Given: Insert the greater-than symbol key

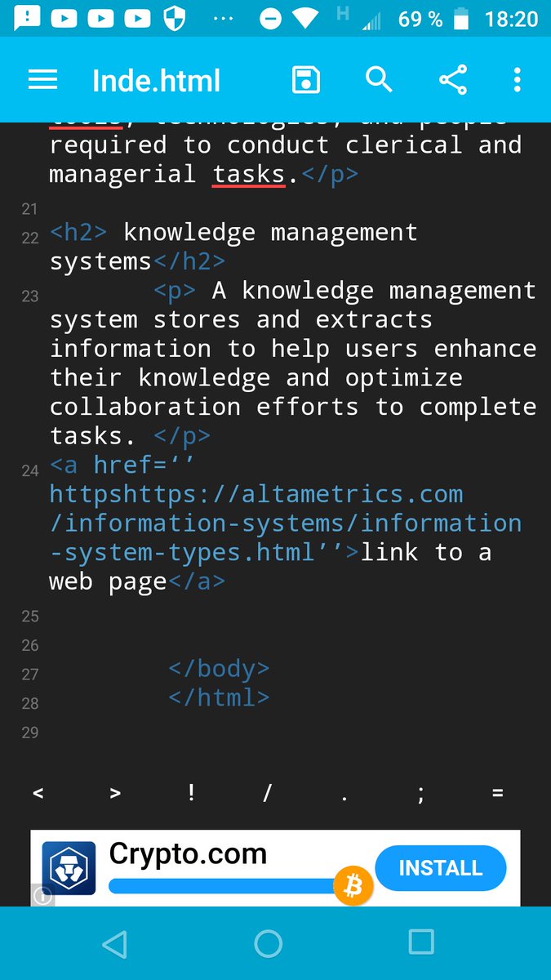Looking at the screenshot, I should pyautogui.click(x=115, y=793).
